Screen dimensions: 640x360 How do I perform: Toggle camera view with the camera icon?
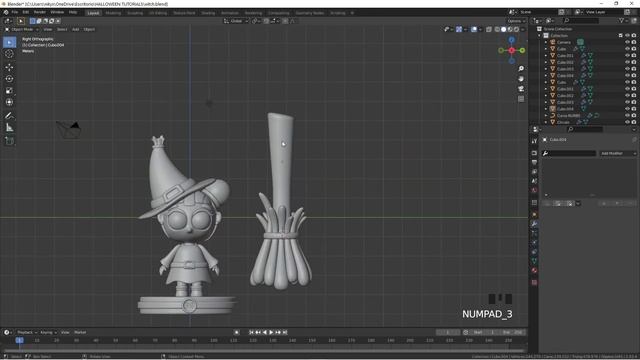pyautogui.click(x=521, y=89)
